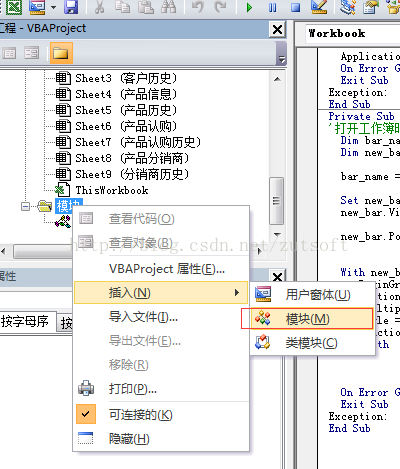Screen dimensions: 400x469
Task: Click the 'Exception:' label near code top
Action: pyautogui.click(x=358, y=92)
